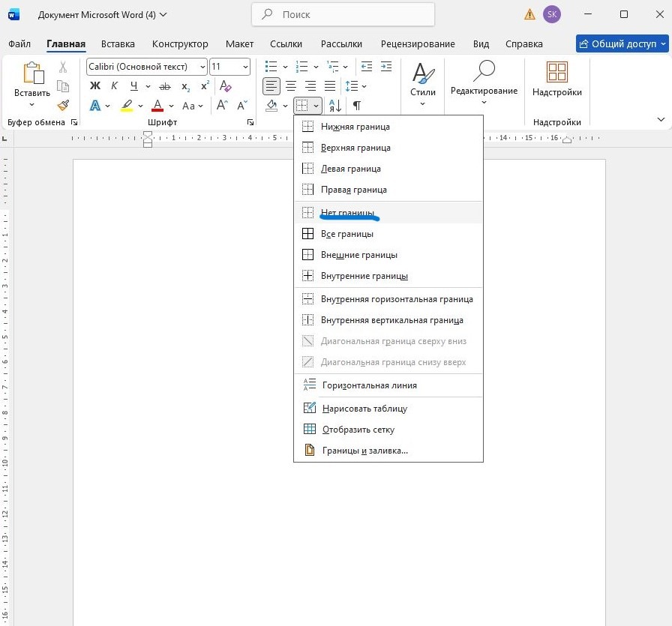Click the Надстройки add-ins button

556,79
